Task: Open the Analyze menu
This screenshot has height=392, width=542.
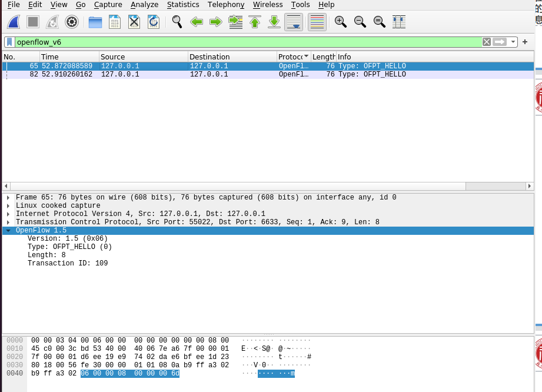Action: click(145, 5)
